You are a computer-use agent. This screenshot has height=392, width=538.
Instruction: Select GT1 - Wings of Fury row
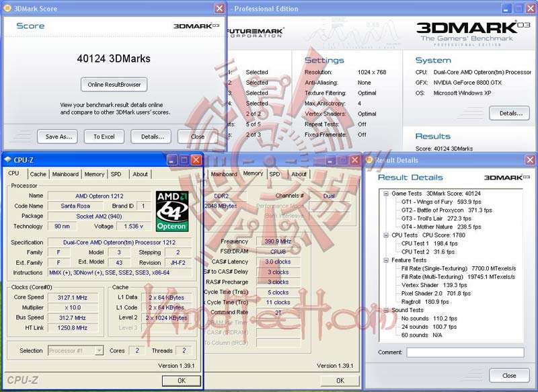point(441,202)
